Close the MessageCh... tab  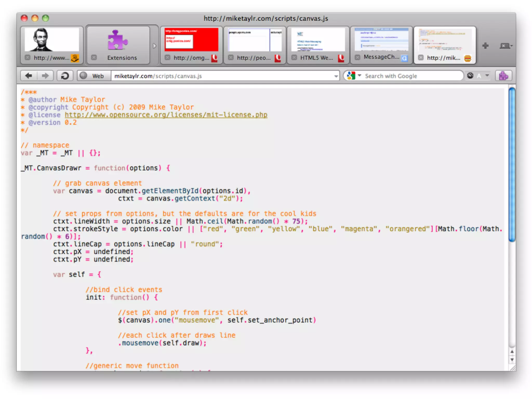357,57
